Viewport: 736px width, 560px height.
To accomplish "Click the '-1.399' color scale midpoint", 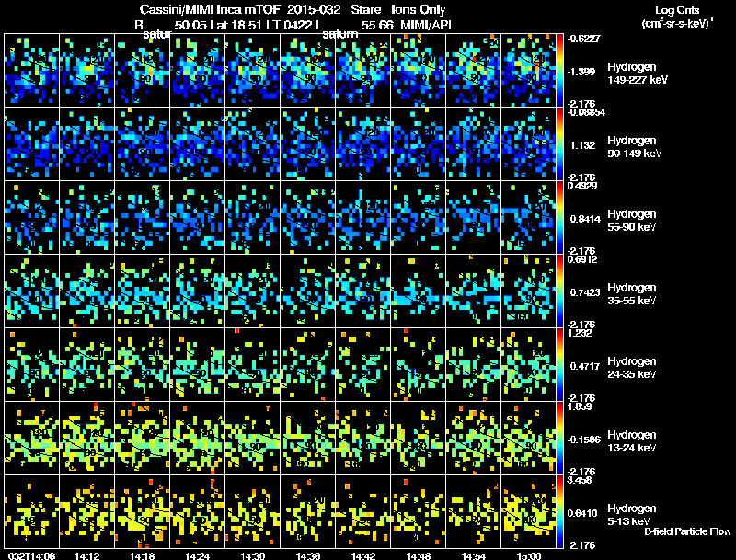I will click(x=581, y=72).
